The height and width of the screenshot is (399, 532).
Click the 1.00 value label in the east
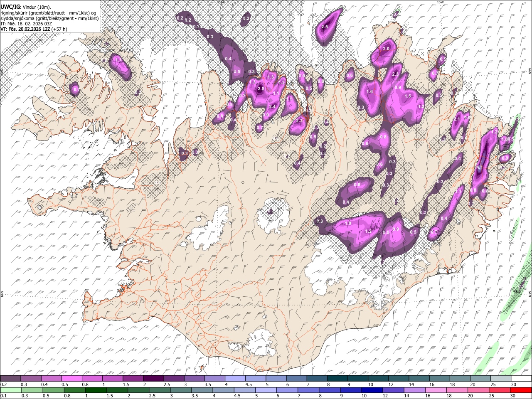coord(506,139)
